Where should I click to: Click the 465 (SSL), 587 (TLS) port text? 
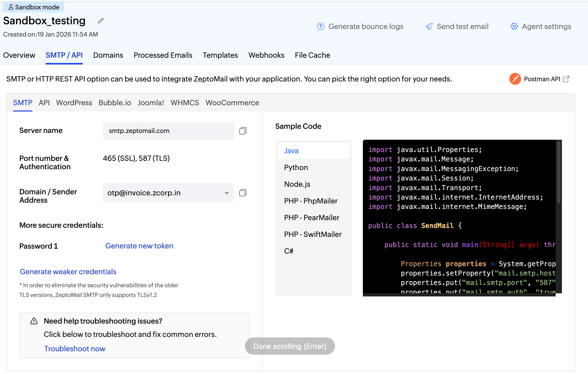(x=136, y=158)
